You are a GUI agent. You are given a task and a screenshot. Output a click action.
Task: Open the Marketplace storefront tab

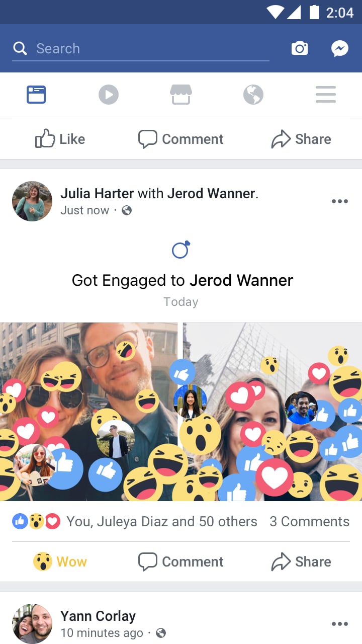[181, 95]
